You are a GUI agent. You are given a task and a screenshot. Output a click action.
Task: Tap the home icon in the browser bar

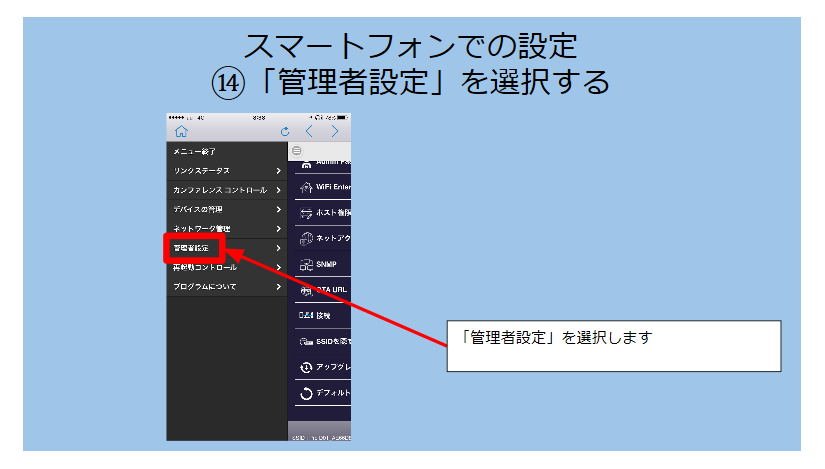click(x=180, y=131)
